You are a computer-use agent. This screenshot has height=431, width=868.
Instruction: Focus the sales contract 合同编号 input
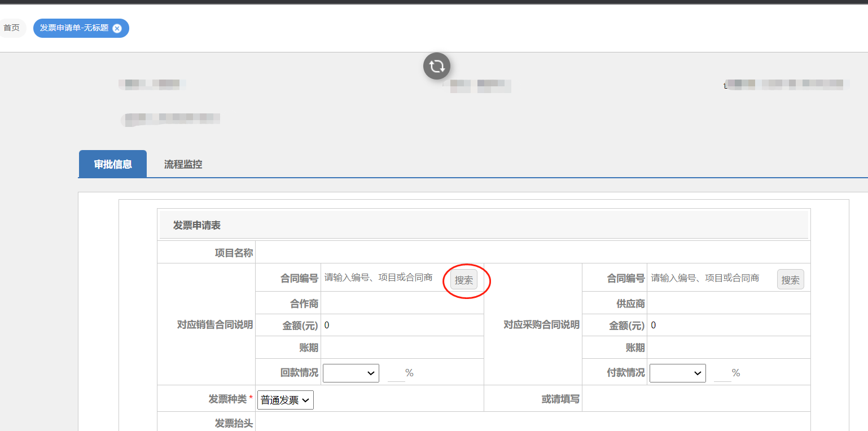(385, 278)
